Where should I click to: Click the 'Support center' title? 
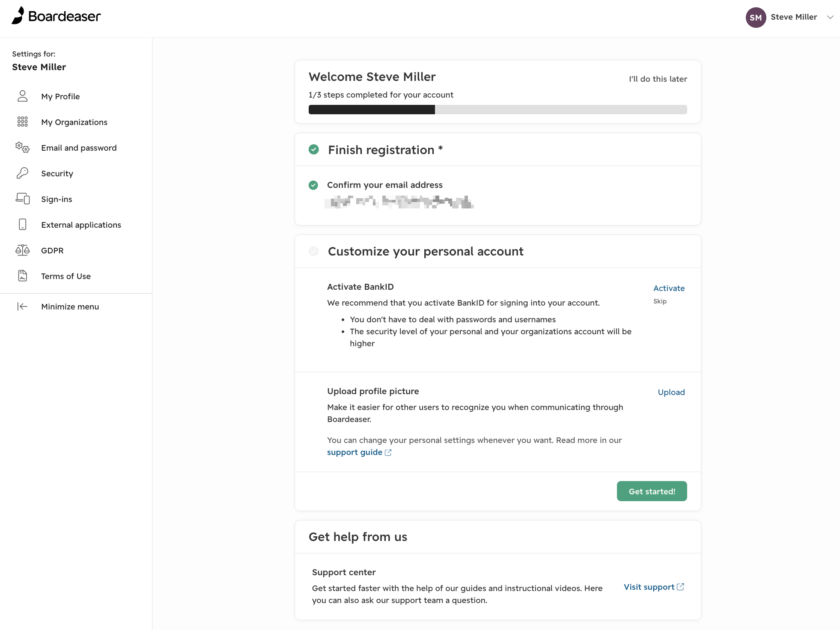point(344,573)
